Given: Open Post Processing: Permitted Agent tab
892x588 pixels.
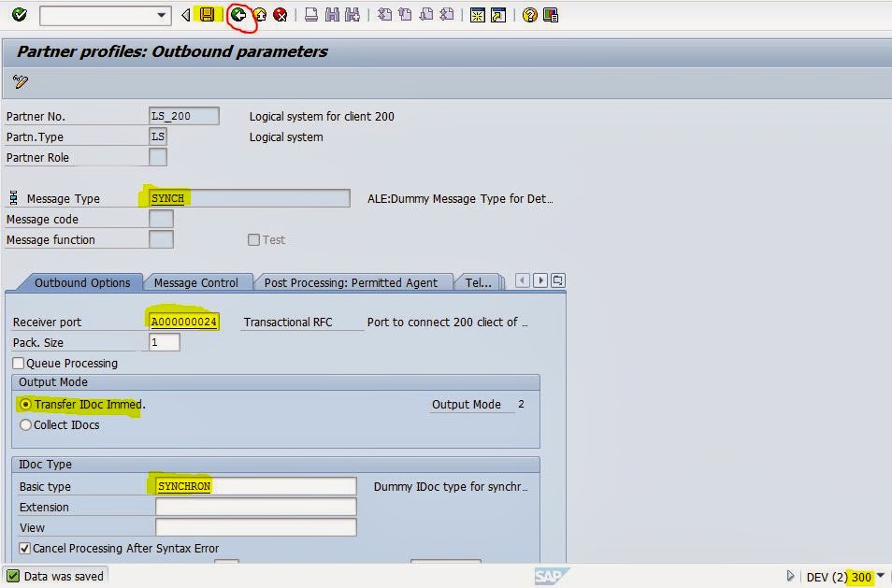Looking at the screenshot, I should tap(351, 282).
